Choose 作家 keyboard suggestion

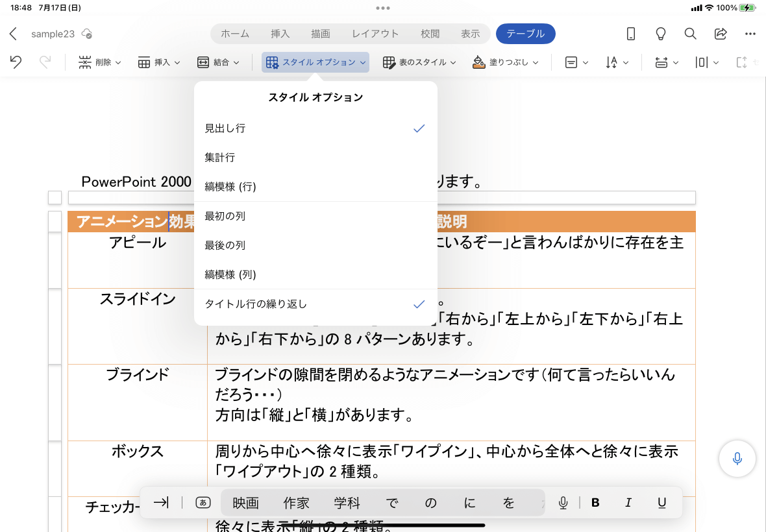tap(297, 503)
